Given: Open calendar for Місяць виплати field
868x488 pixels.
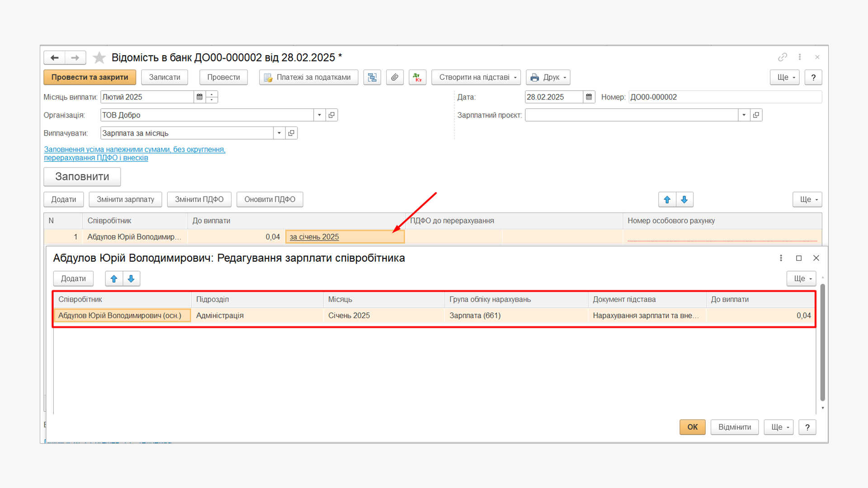Looking at the screenshot, I should click(199, 97).
